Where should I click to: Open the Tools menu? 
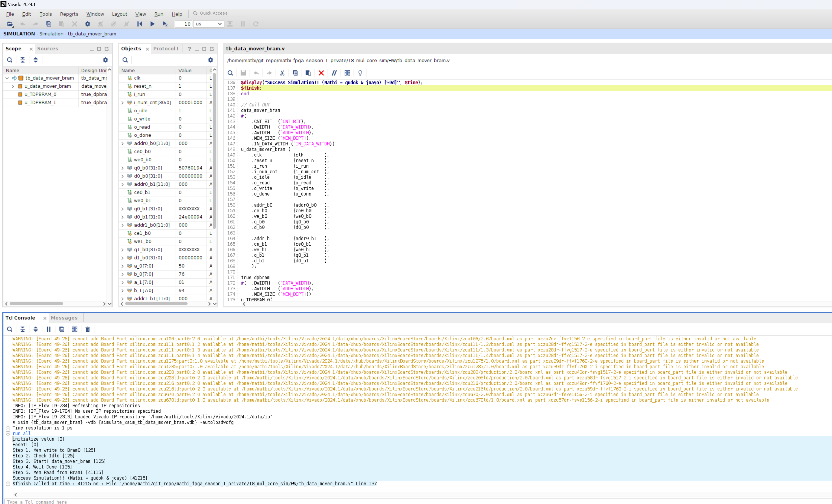click(46, 14)
